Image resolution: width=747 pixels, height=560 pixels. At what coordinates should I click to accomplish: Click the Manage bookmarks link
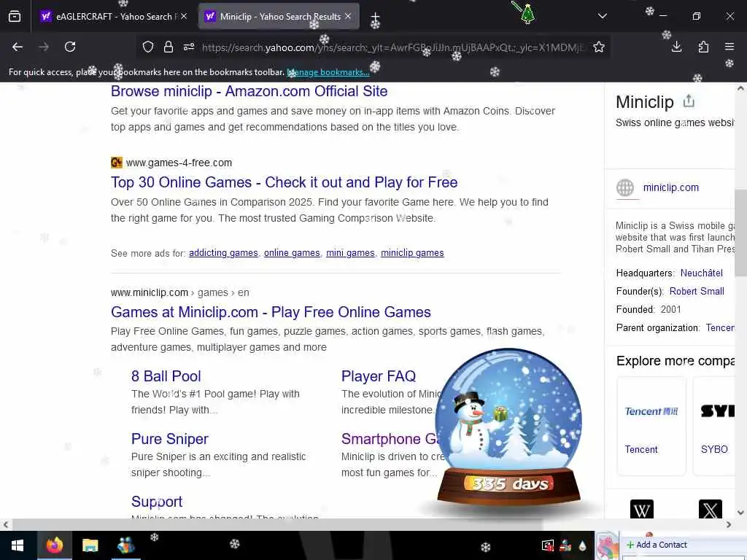328,72
